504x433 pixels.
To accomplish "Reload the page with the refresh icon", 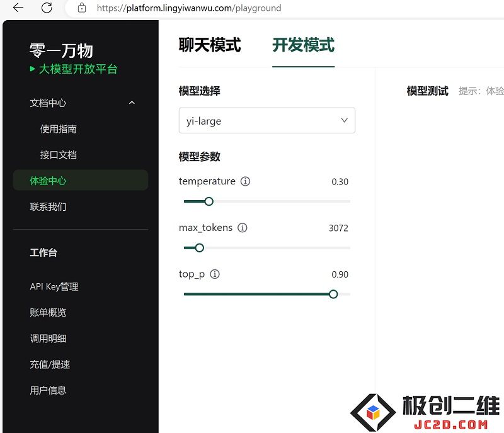I will [47, 8].
